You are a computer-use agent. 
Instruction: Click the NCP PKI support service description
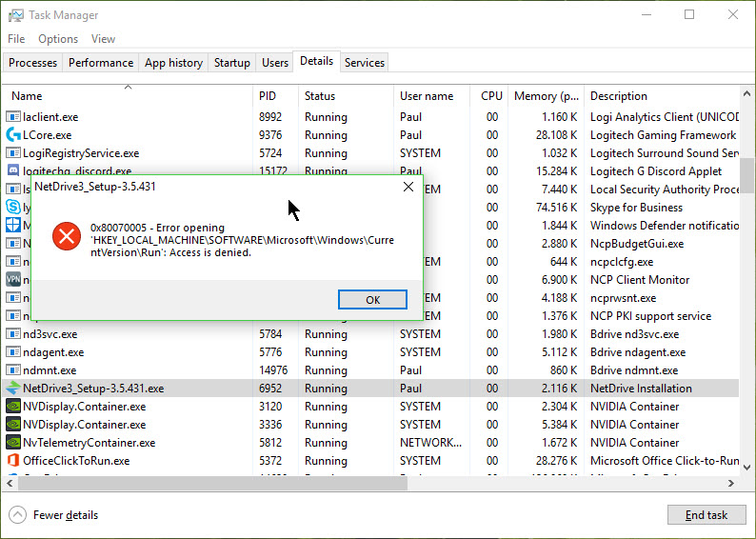(651, 316)
